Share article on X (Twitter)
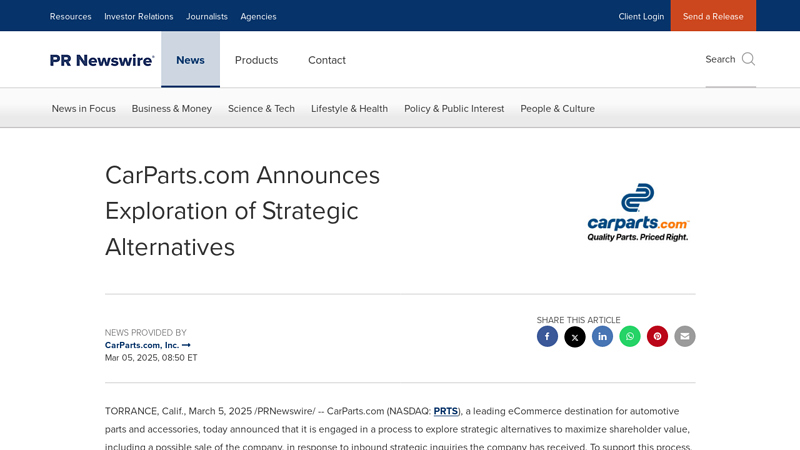Viewport: 800px width, 450px height. [574, 336]
